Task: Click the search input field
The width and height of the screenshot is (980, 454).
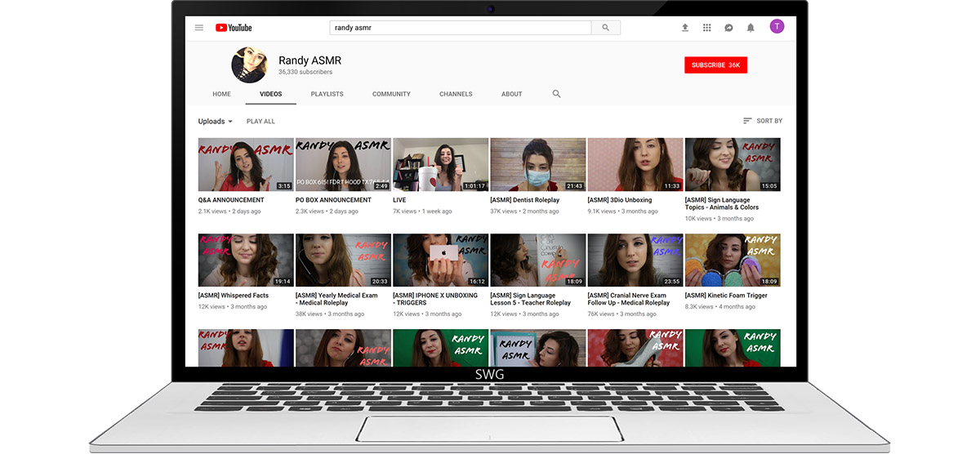Action: (460, 28)
